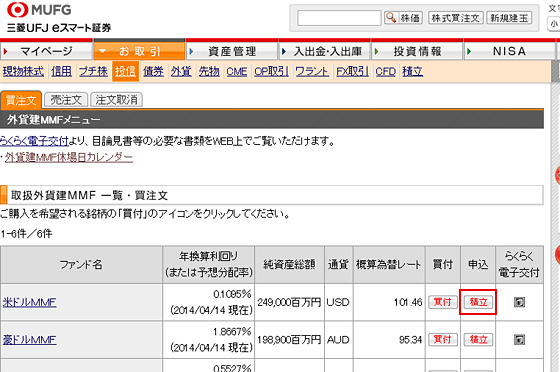Click the AUD currency cell
This screenshot has height=372, width=560.
[x=338, y=340]
